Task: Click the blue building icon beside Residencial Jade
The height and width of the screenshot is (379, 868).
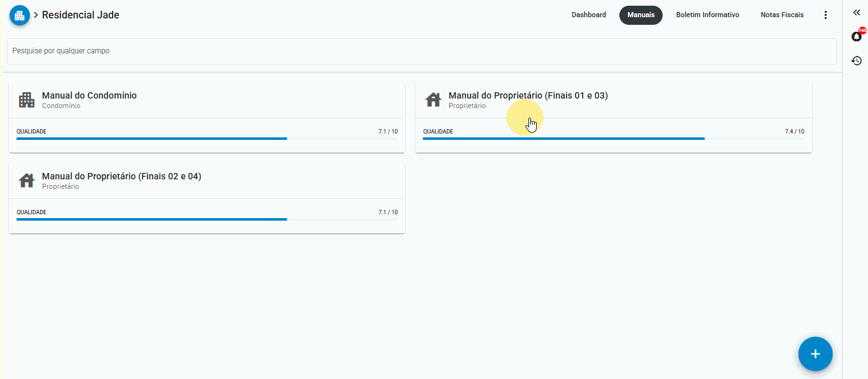Action: (19, 15)
